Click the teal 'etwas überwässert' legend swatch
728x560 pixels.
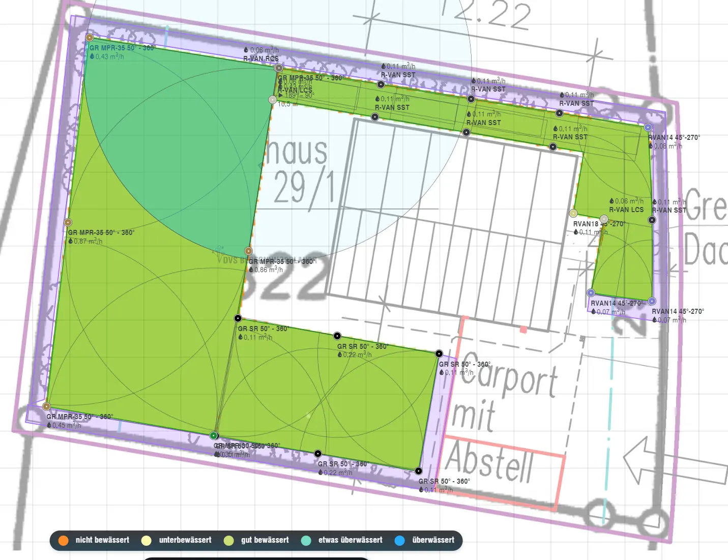(306, 540)
